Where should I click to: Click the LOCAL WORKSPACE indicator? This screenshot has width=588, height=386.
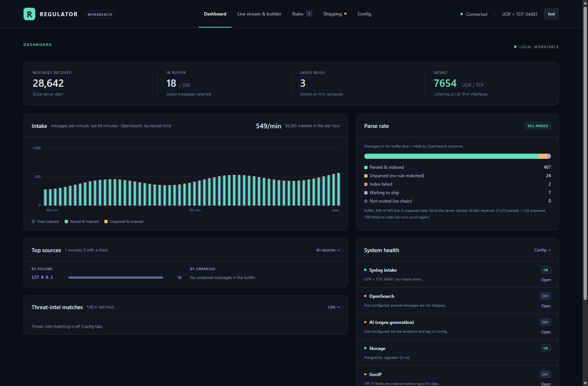[x=537, y=47]
